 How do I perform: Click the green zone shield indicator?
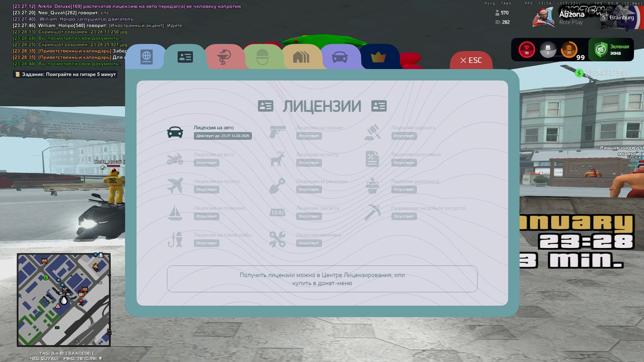611,50
